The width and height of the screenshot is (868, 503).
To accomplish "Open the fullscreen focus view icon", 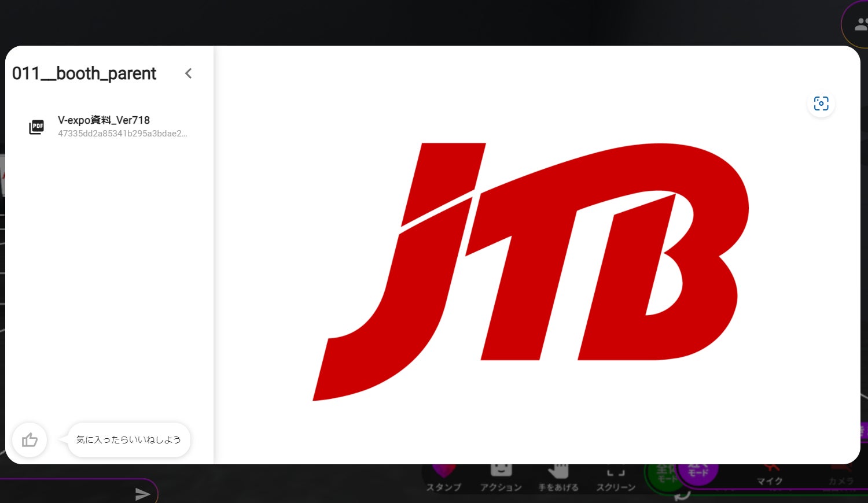I will click(821, 103).
